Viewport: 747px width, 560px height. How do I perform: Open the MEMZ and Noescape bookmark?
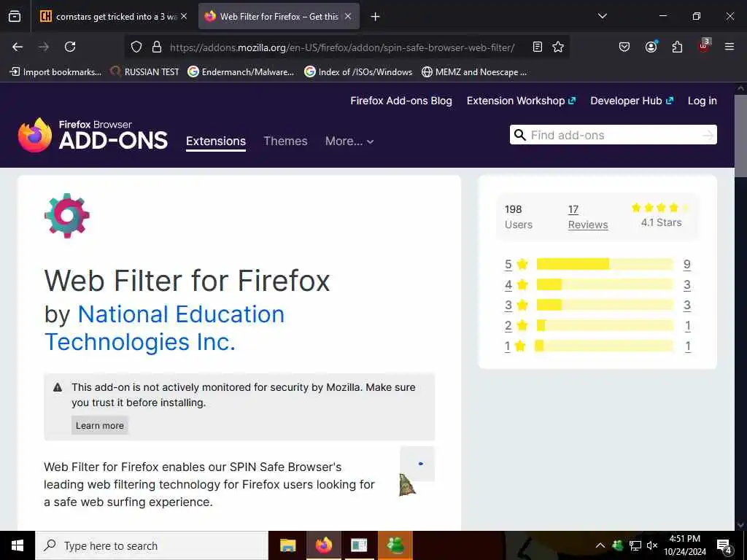coord(474,72)
